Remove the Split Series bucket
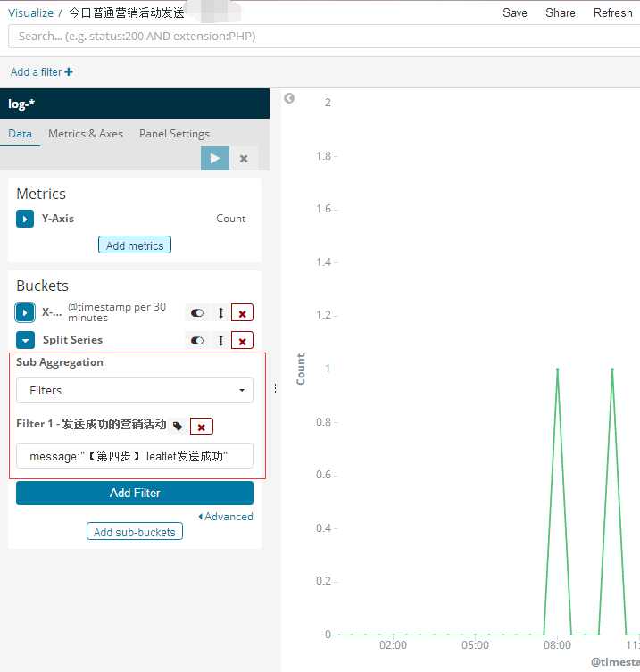Viewport: 640px width, 672px height. (242, 341)
